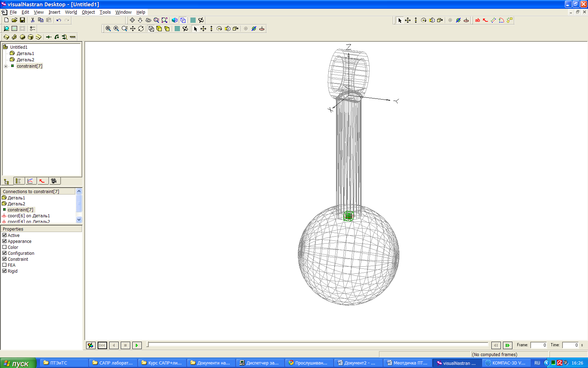Uncheck the Appearance property checkbox
The image size is (588, 368).
click(x=5, y=241)
